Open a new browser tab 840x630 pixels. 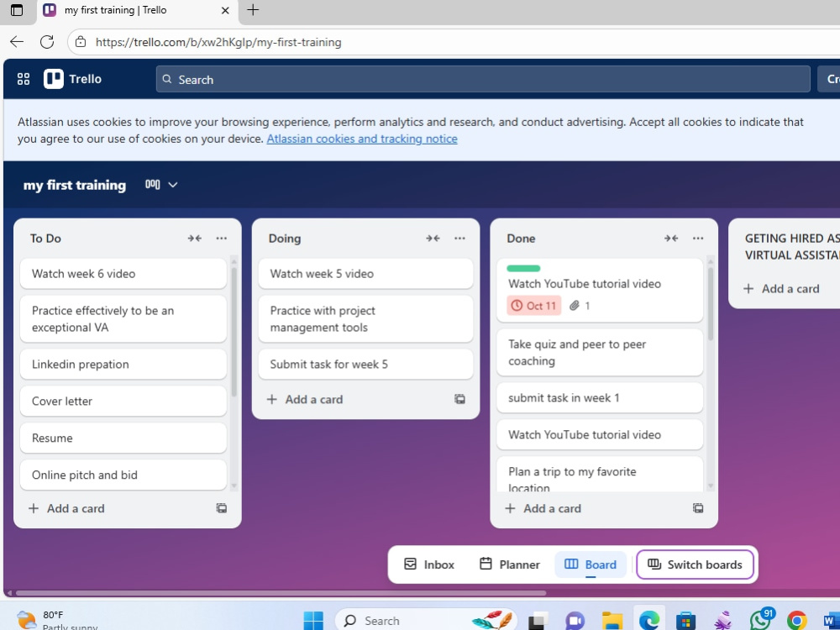coord(253,9)
